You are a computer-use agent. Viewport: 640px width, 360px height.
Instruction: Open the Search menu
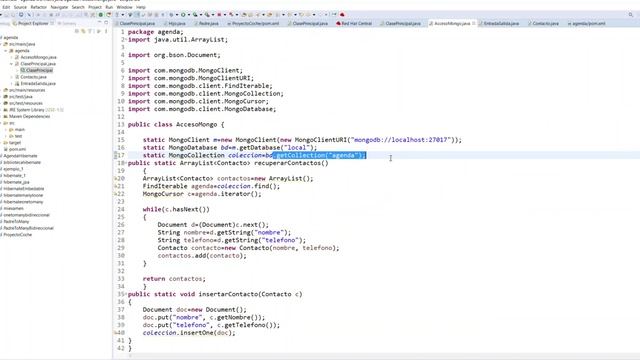[x=78, y=7]
